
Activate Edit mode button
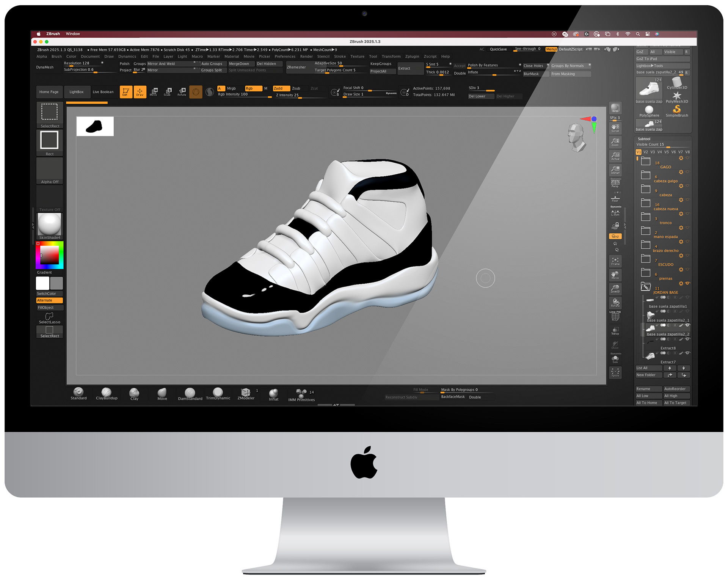point(126,92)
